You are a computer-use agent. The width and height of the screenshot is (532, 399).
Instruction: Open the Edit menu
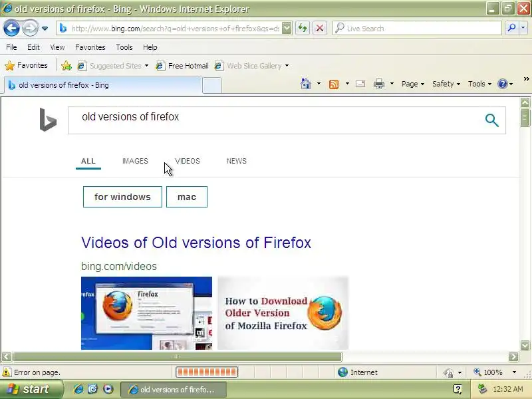click(x=33, y=47)
